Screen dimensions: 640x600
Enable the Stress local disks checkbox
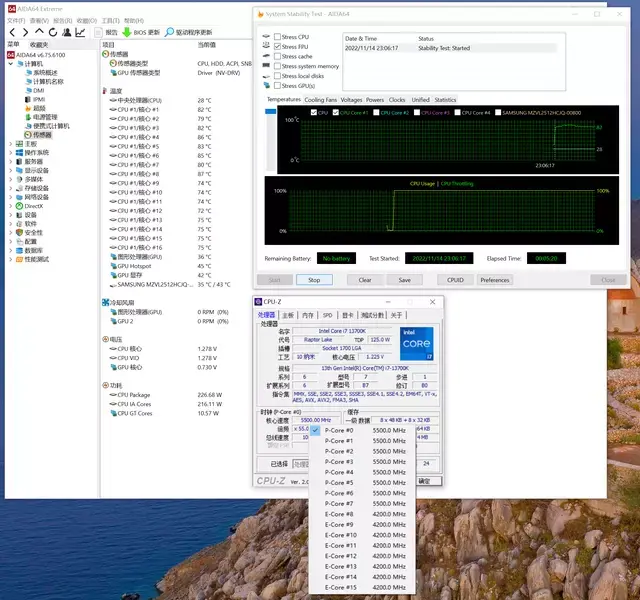[x=278, y=76]
